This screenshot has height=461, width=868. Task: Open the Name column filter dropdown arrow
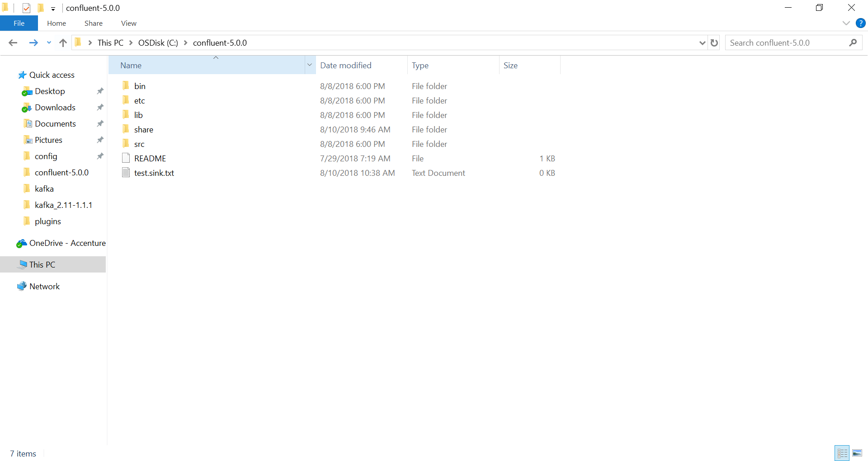click(310, 65)
